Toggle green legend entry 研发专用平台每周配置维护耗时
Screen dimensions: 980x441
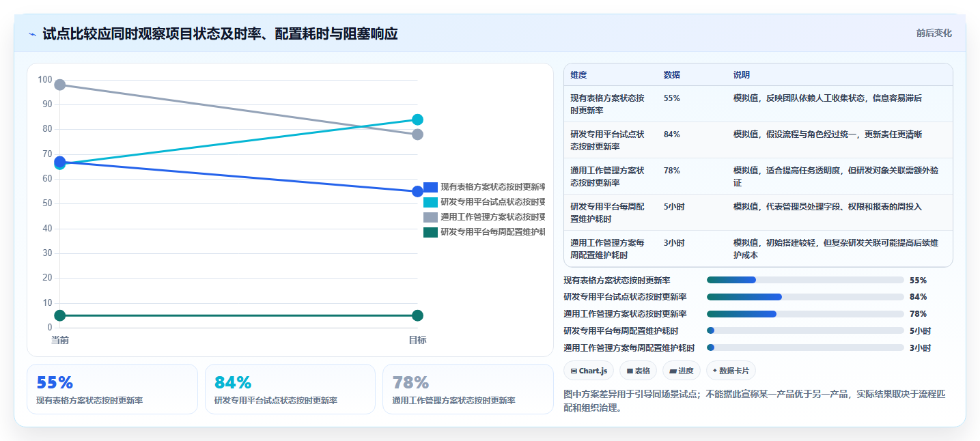[x=484, y=232]
